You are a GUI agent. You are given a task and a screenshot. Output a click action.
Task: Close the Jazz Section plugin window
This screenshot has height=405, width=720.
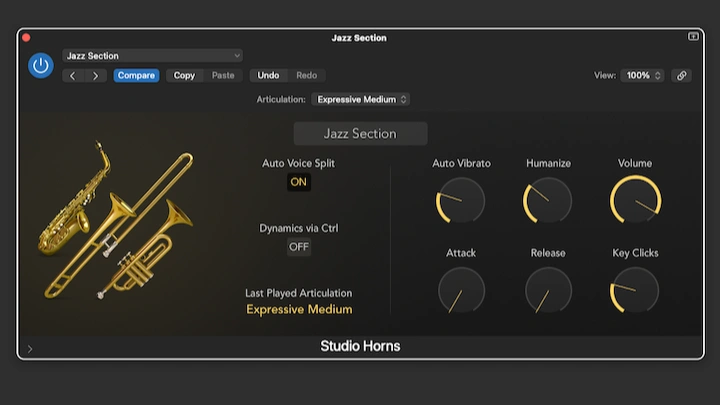[x=26, y=38]
